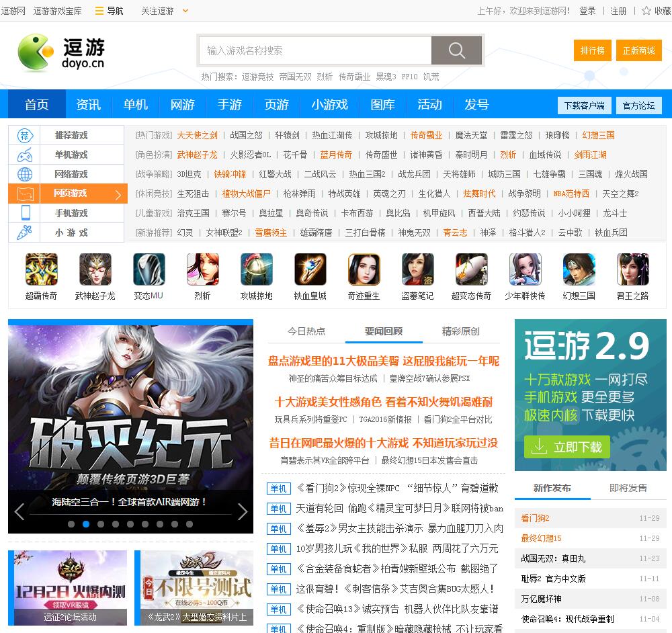Open headline 盘点游戏里的11大极品美臀
This screenshot has width=672, height=633.
[x=384, y=361]
